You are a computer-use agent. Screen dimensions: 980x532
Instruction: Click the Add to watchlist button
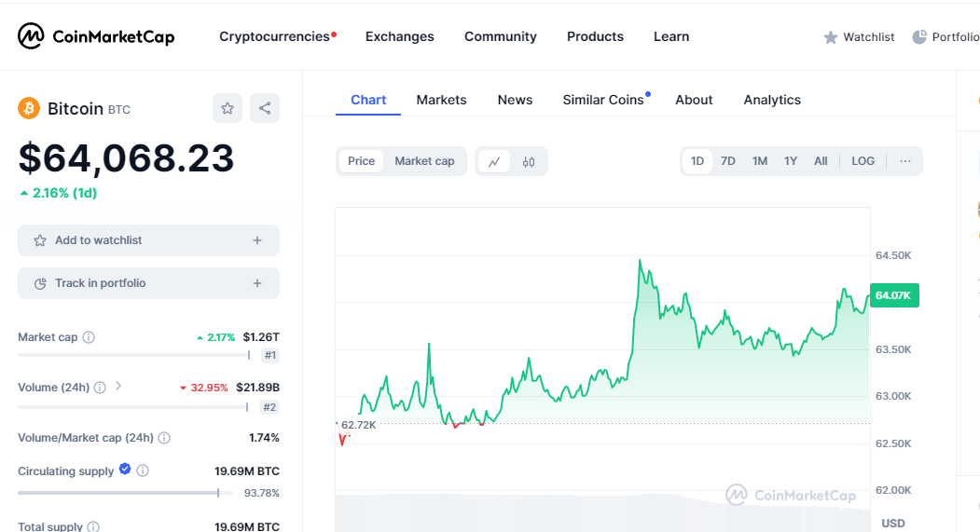(x=149, y=240)
